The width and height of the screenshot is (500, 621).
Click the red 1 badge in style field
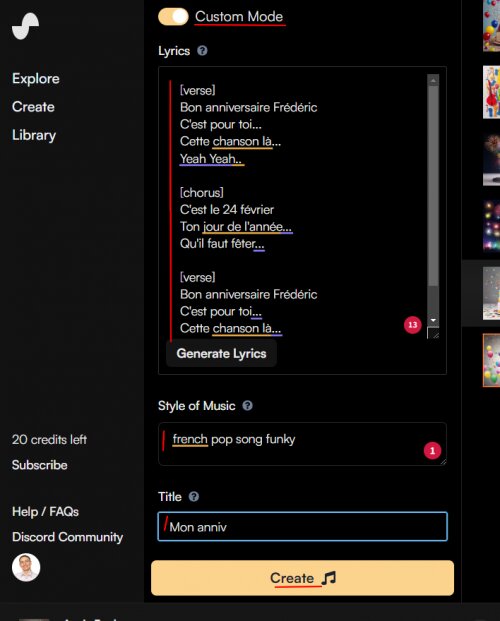pyautogui.click(x=432, y=451)
